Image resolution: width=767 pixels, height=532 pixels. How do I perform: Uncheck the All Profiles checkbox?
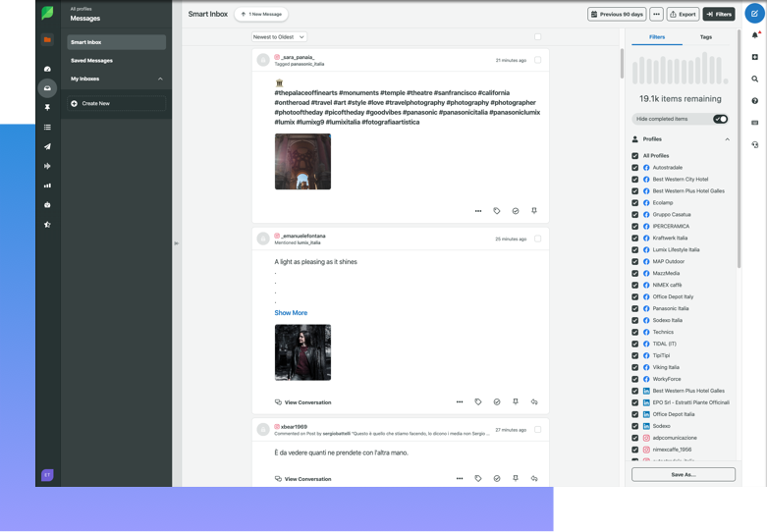(x=635, y=155)
